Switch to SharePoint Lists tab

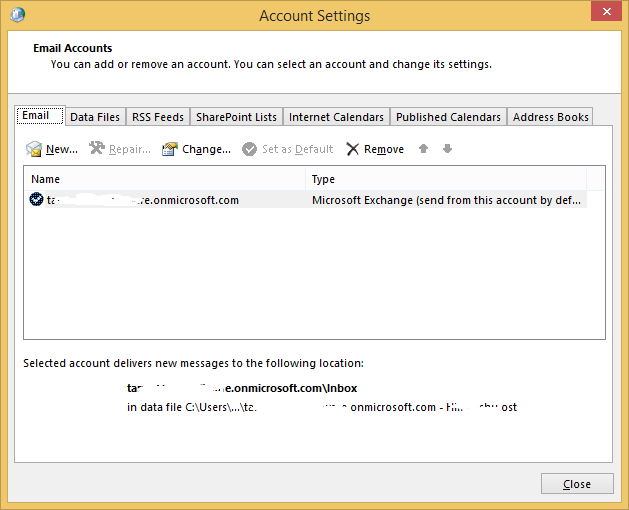click(x=236, y=117)
